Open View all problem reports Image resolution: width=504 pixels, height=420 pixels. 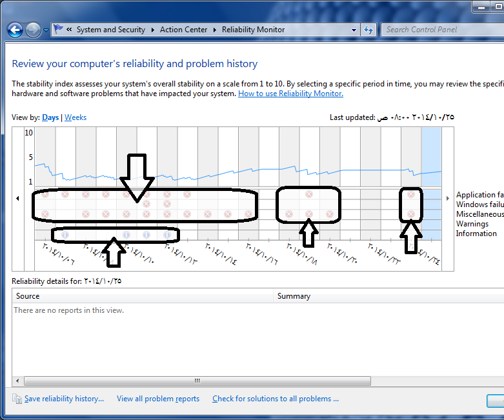[158, 399]
